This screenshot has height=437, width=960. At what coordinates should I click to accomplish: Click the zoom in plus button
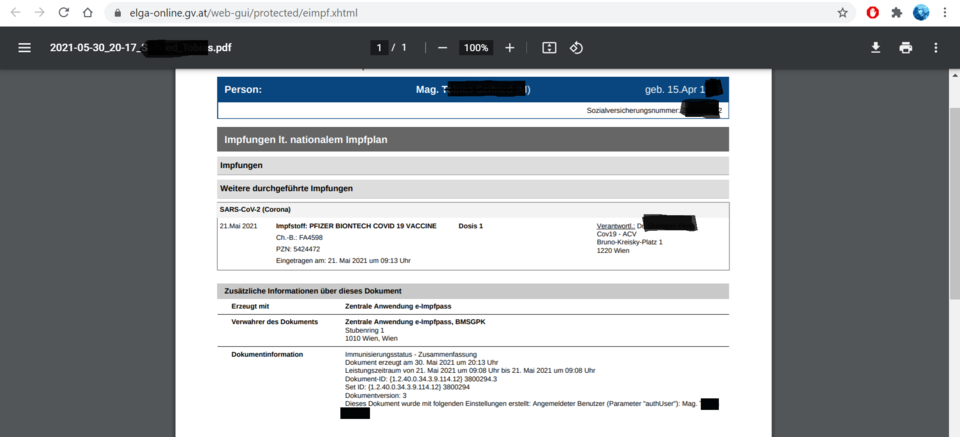510,48
